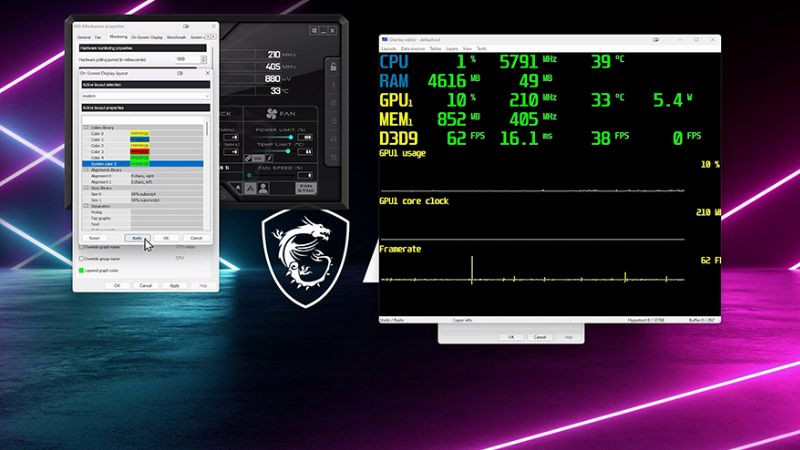Click the Color 1 blue swatch
Screen dimensions: 800x450
pyautogui.click(x=140, y=140)
